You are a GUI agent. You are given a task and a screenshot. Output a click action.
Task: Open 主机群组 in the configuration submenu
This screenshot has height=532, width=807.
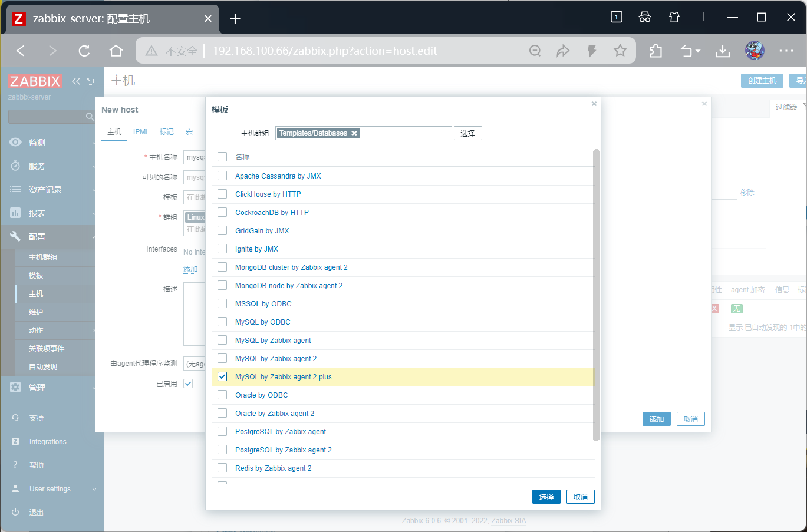tap(43, 257)
